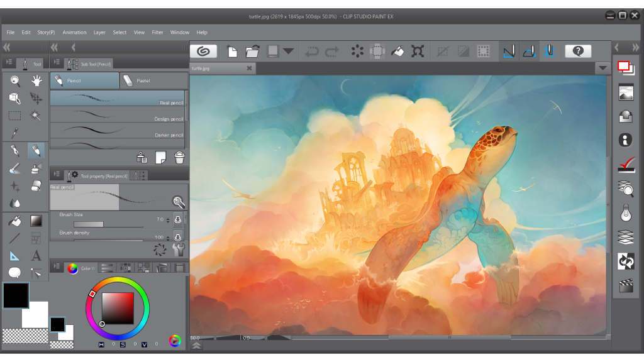
Task: Select the Text tool
Action: [36, 255]
